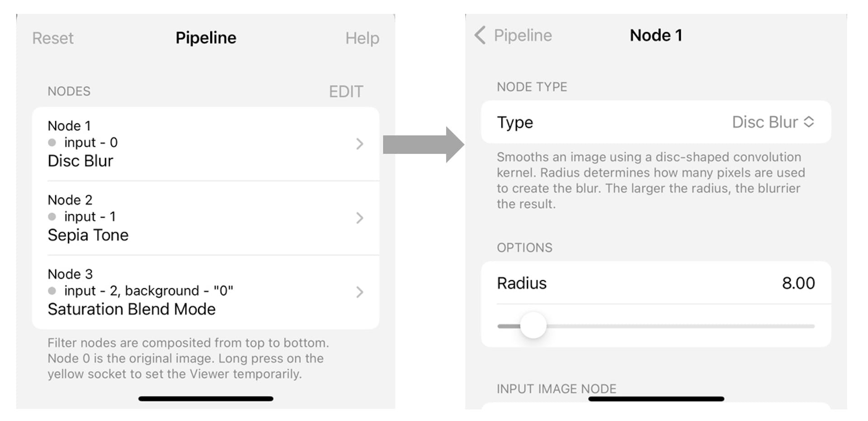868x421 pixels.
Task: Tap Reset on the Pipeline screen
Action: pyautogui.click(x=52, y=38)
